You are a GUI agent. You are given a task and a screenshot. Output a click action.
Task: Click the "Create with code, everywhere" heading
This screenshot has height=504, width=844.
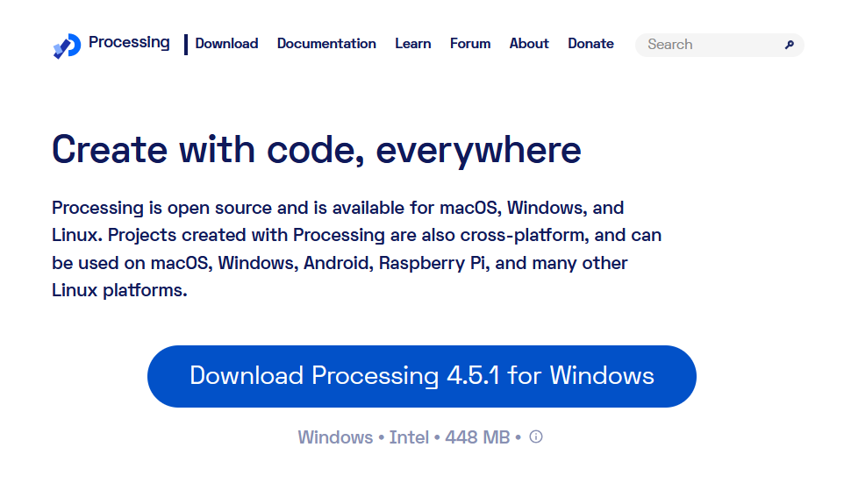tap(317, 150)
